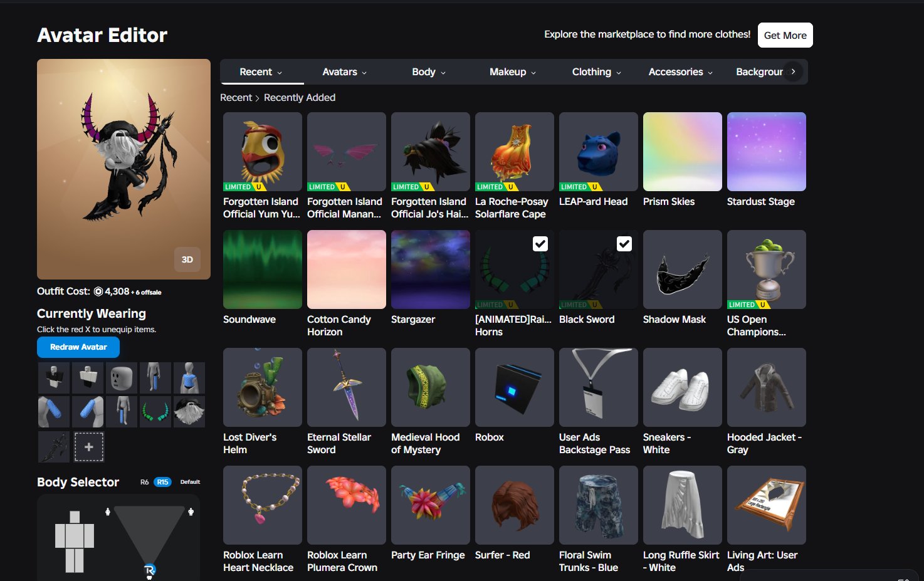
Task: Switch to the Background tab
Action: point(759,72)
